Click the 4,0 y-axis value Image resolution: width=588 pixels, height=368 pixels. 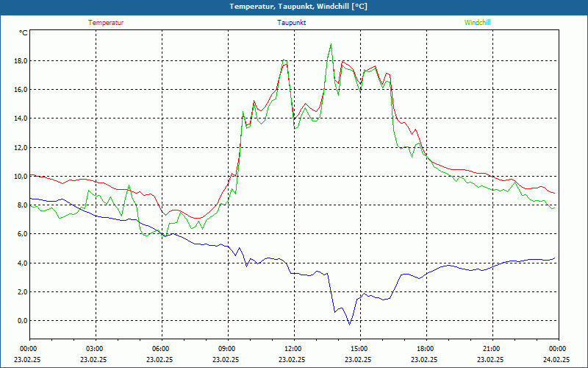(23, 263)
